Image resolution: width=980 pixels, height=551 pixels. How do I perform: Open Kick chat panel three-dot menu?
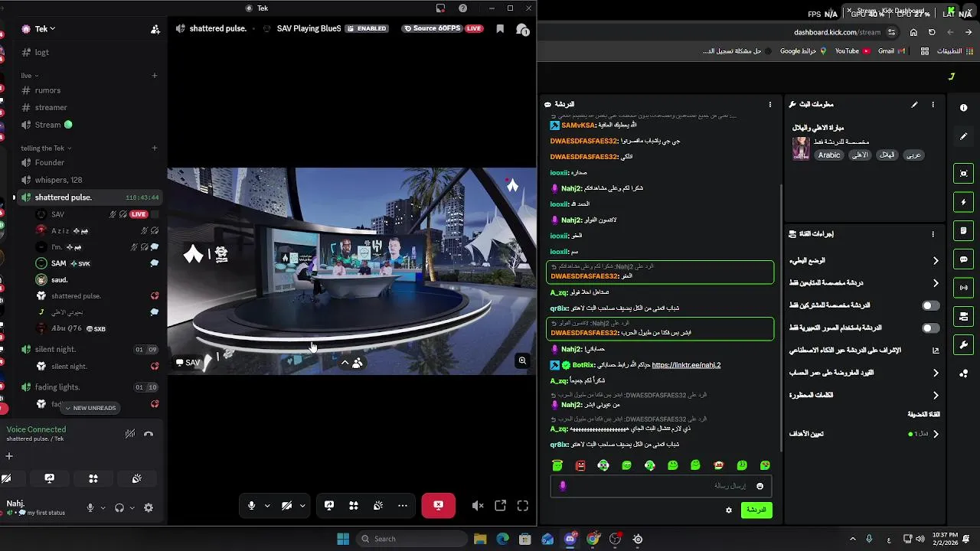[770, 104]
